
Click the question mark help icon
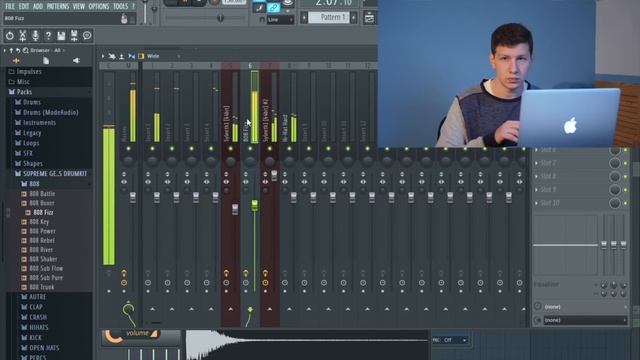coord(48,36)
